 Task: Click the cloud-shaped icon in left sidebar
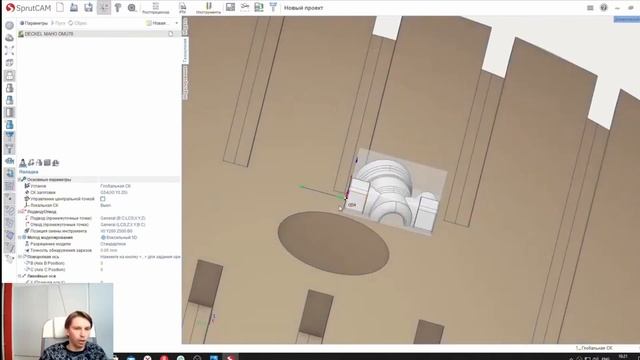point(9,38)
